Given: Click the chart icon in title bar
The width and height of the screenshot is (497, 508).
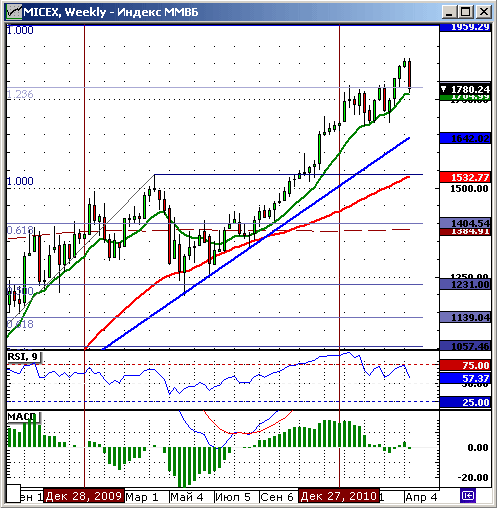Looking at the screenshot, I should coord(14,12).
